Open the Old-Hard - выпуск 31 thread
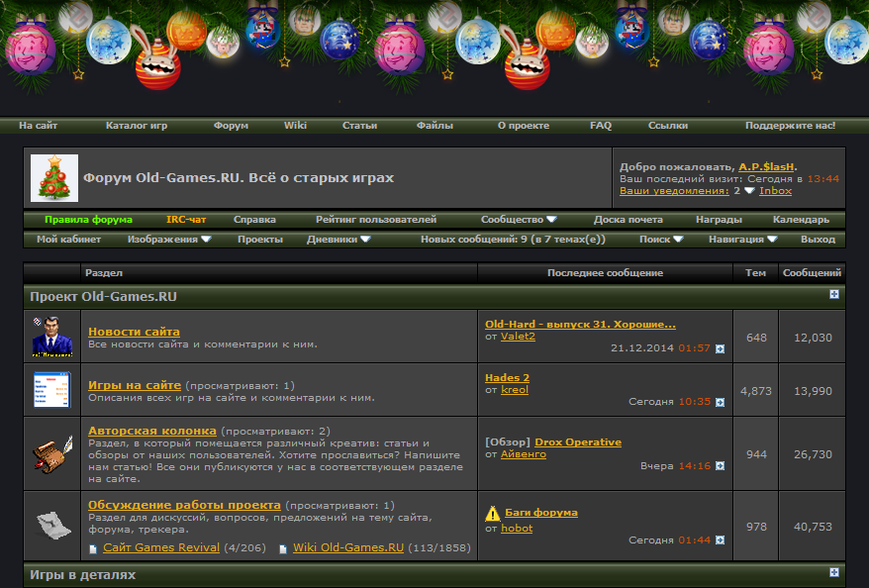869x588 pixels. point(580,325)
